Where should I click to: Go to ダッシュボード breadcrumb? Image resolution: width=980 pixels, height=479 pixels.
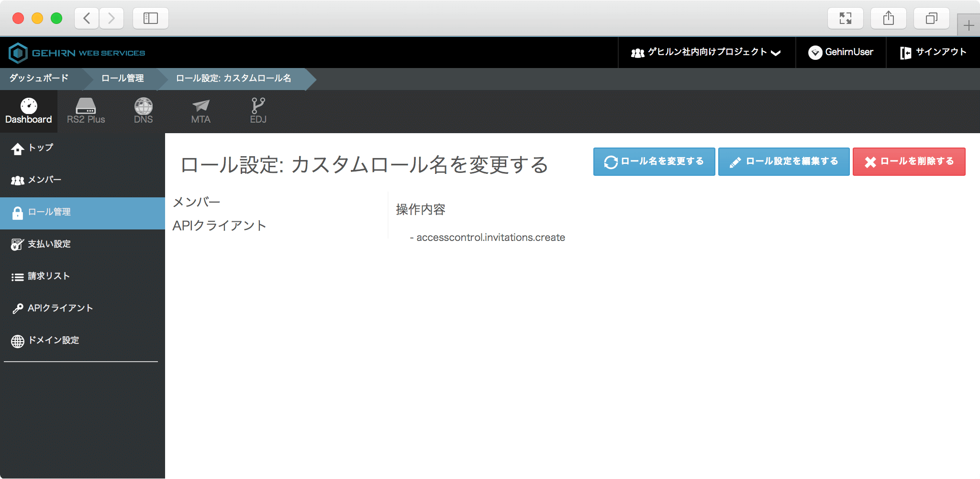click(x=39, y=78)
